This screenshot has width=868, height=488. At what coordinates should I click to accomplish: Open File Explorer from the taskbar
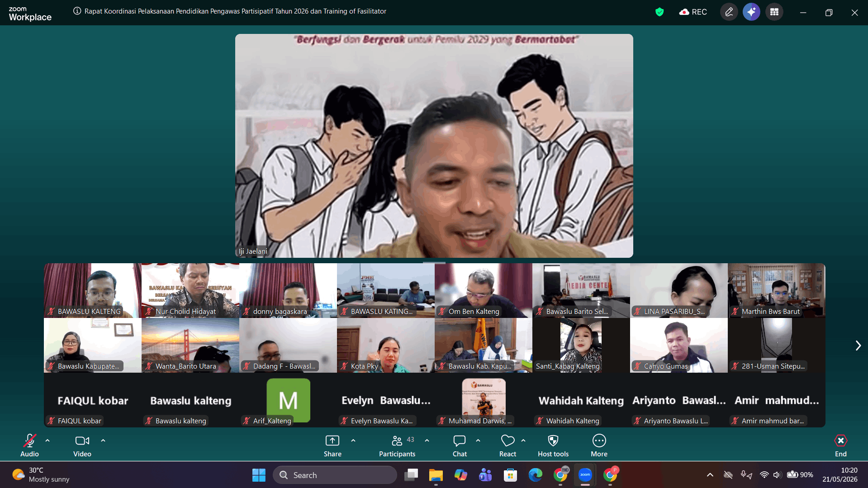(x=436, y=475)
